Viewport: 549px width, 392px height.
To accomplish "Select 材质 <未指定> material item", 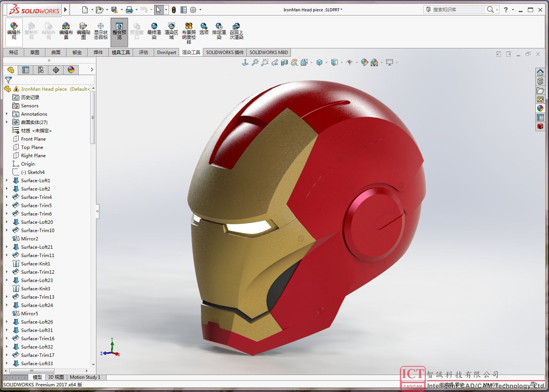I will tap(32, 130).
